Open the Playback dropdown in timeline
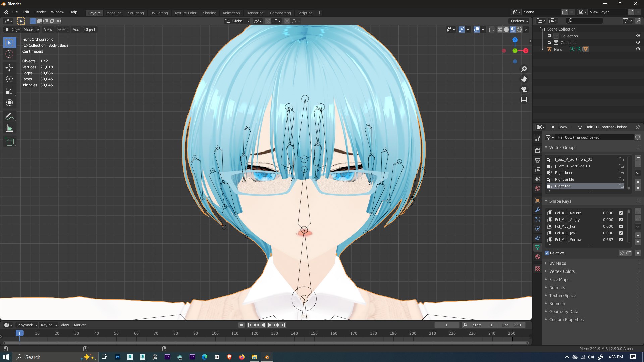The height and width of the screenshot is (362, 644). [x=27, y=325]
